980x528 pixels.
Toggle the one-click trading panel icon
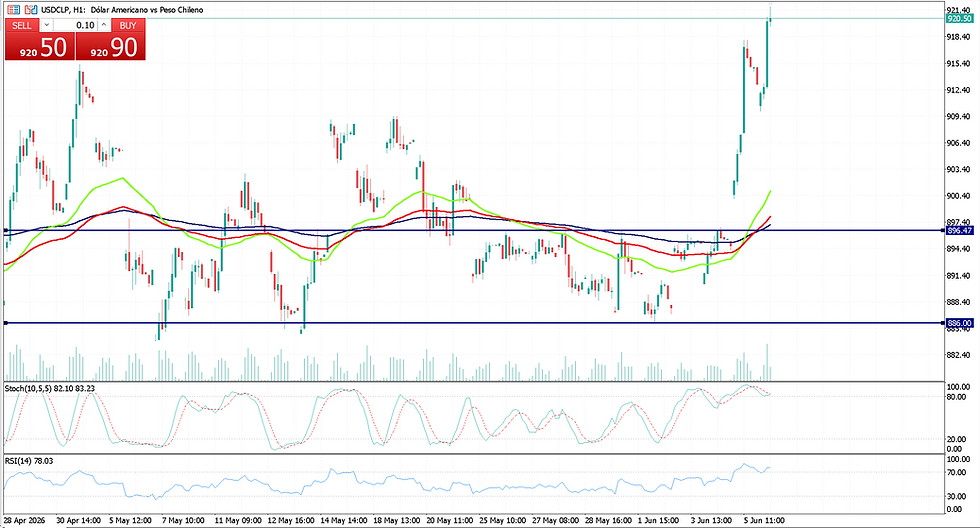[13, 9]
